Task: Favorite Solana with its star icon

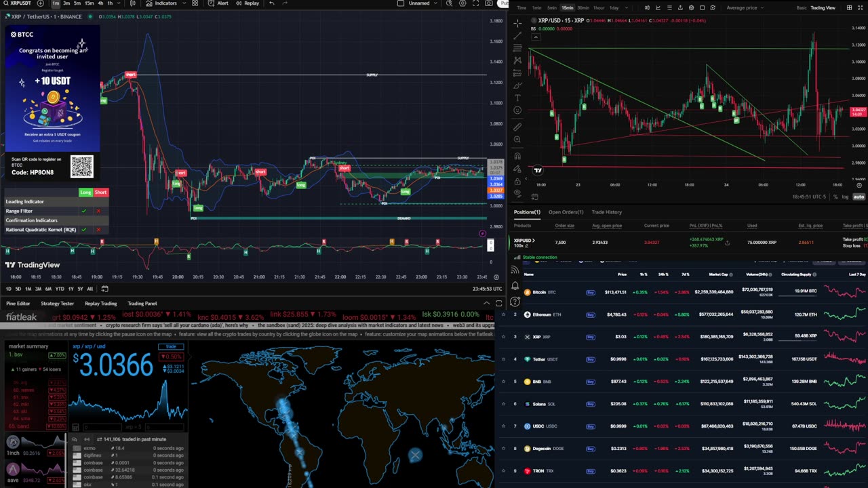Action: tap(503, 404)
